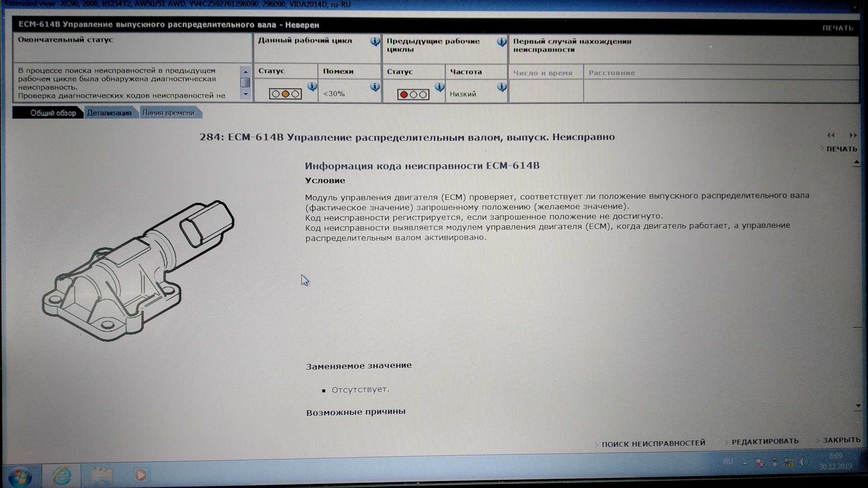Open info icon beside 'Данный рабочий цикл'
The image size is (868, 488).
[x=375, y=42]
